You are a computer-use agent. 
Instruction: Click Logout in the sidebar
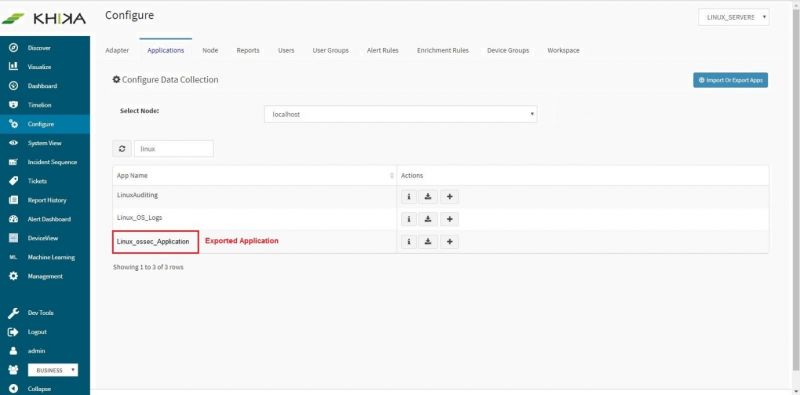tap(37, 332)
